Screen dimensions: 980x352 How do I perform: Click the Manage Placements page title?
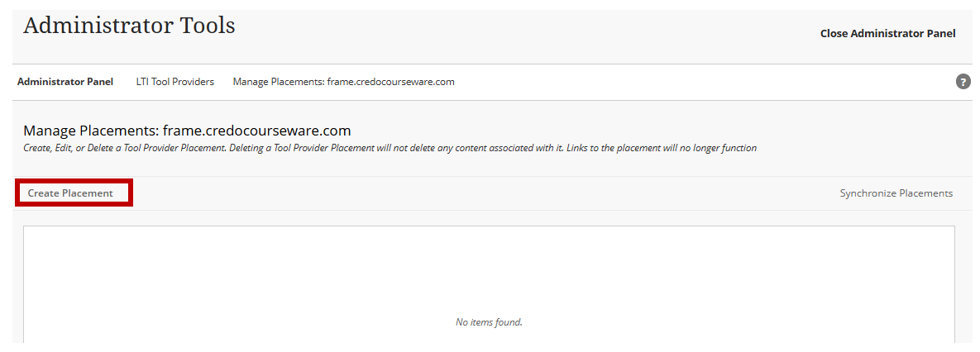tap(187, 131)
